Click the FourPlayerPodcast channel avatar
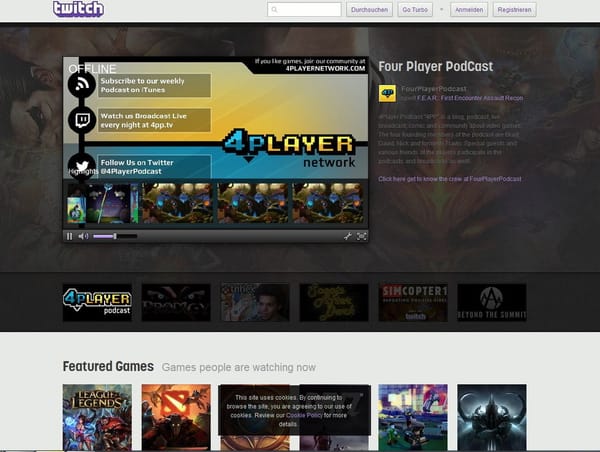600x452 pixels. click(387, 93)
